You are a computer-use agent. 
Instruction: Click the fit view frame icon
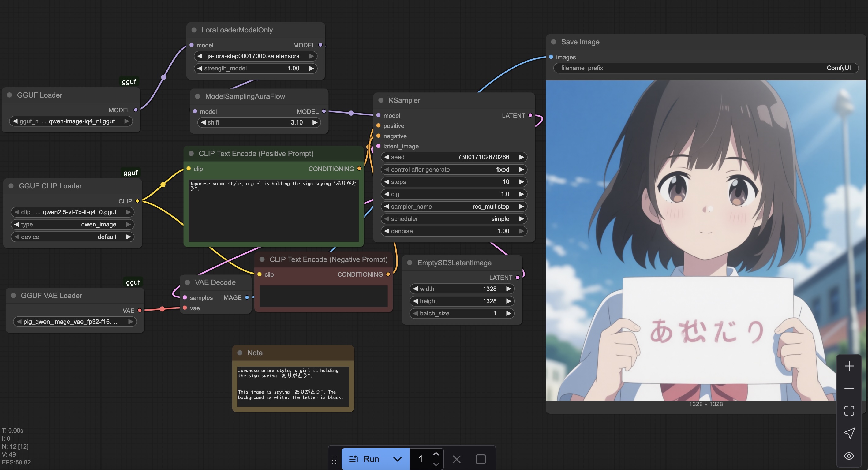[849, 411]
